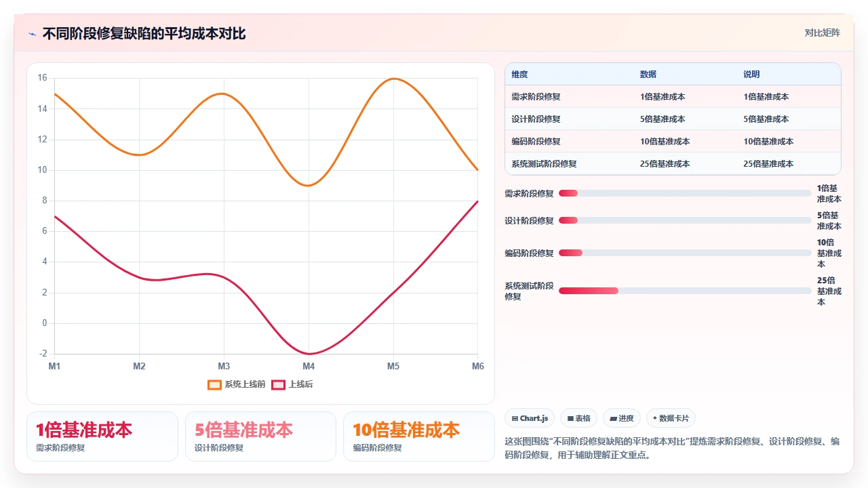Click the 25倍基准成本 label beside the progress bar

pyautogui.click(x=829, y=291)
